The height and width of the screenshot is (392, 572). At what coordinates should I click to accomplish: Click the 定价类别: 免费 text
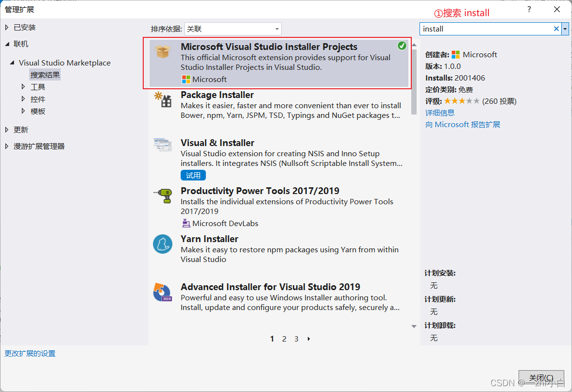click(449, 89)
